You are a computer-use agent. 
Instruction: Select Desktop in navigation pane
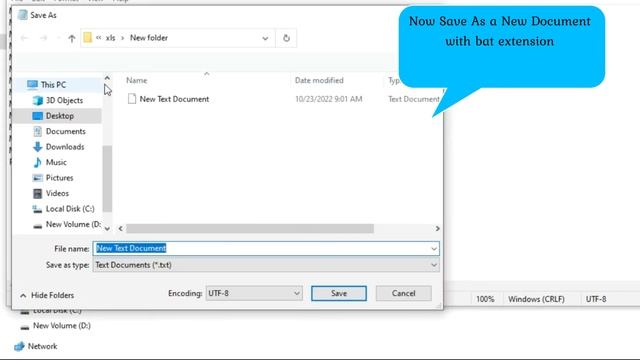(x=60, y=116)
